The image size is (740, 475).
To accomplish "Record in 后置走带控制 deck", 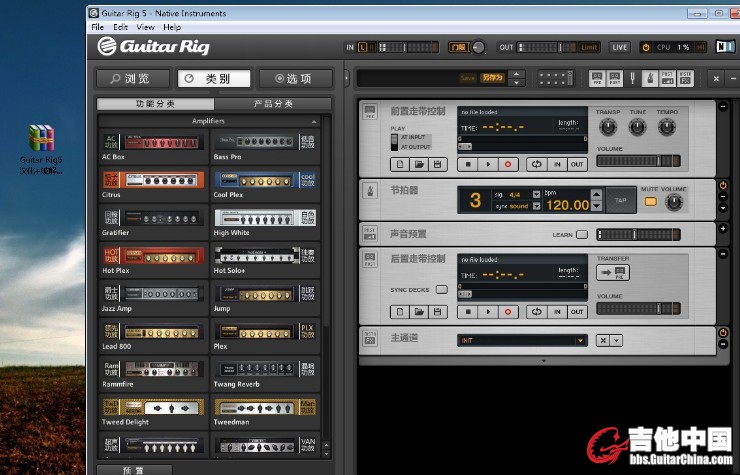I will pyautogui.click(x=508, y=312).
